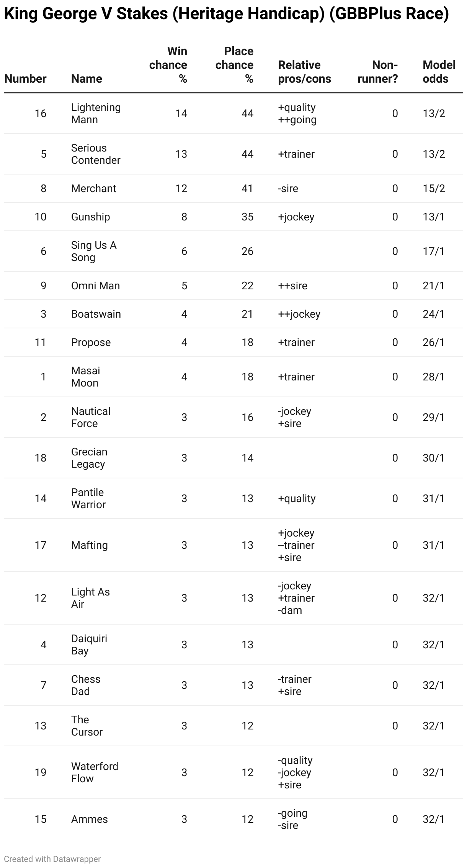Click Mafting's pros/cons cell

(x=296, y=545)
